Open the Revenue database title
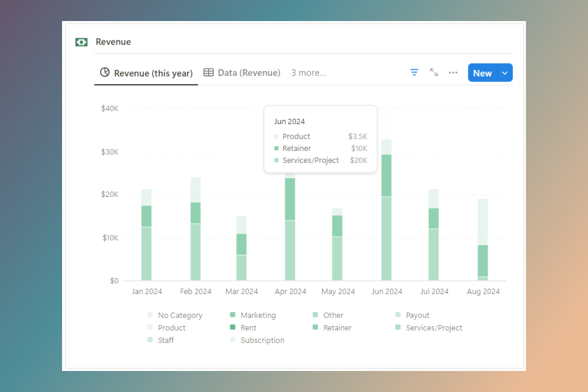588x392 pixels. [x=113, y=42]
